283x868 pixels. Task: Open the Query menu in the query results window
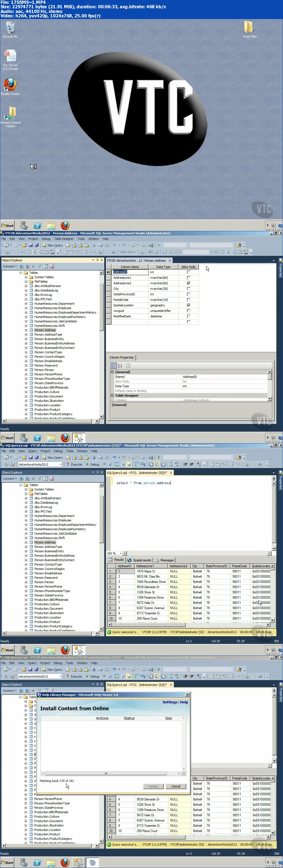[x=33, y=451]
